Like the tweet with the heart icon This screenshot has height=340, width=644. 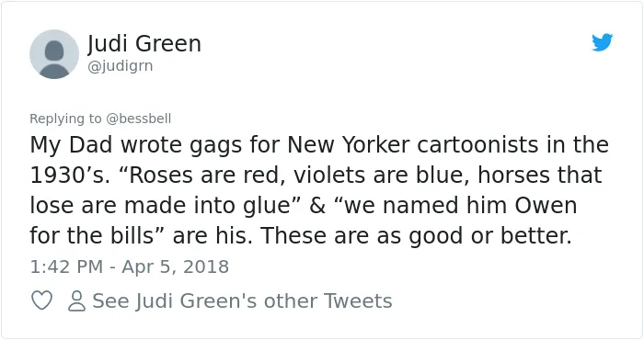(42, 300)
